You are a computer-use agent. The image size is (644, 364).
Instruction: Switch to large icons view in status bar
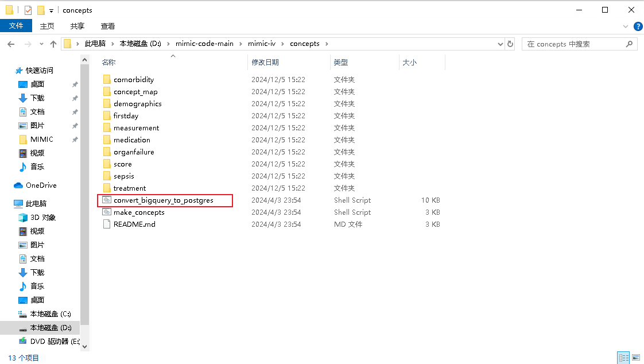click(635, 358)
